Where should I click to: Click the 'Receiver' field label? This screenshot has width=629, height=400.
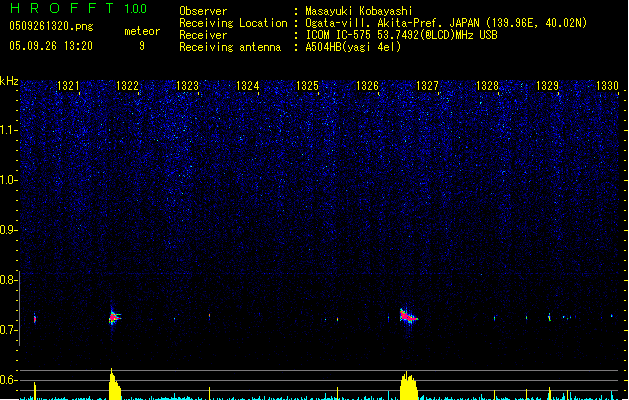(203, 35)
